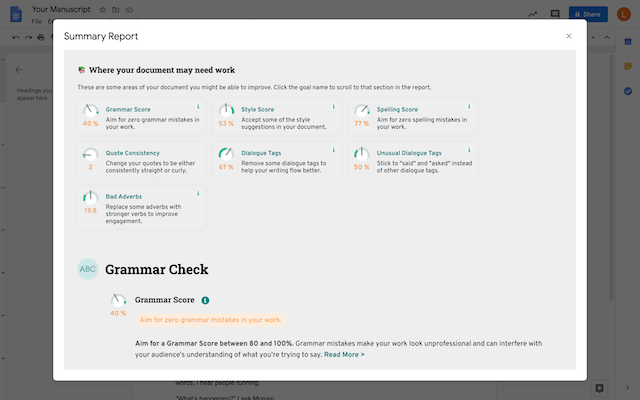Click the Read More link
640x400 pixels.
click(344, 355)
